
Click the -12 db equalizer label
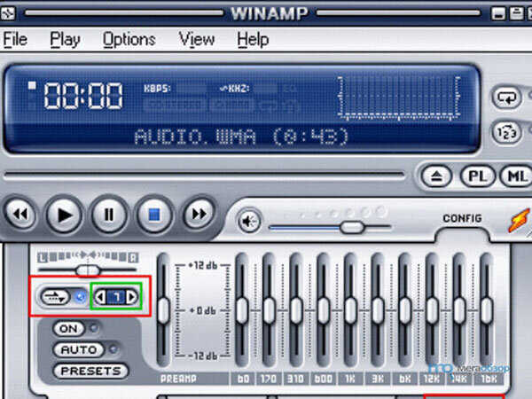[203, 356]
